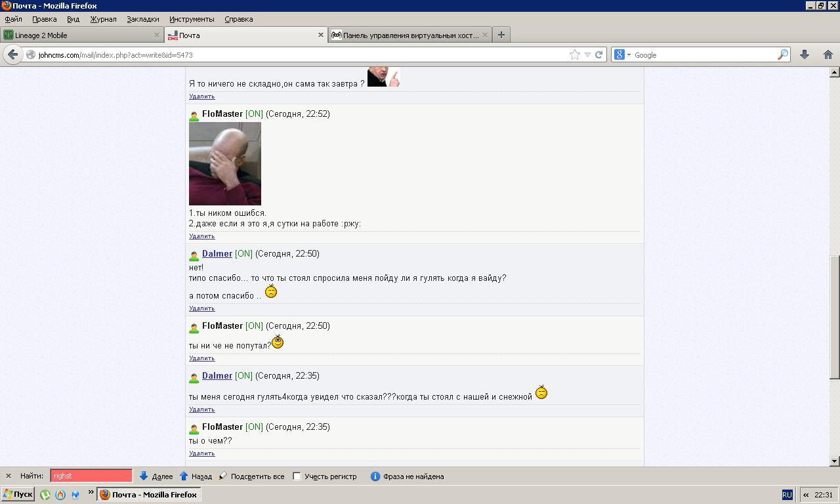Screen dimensions: 840x504
Task: Open the Downloads arrow icon
Action: click(x=804, y=55)
